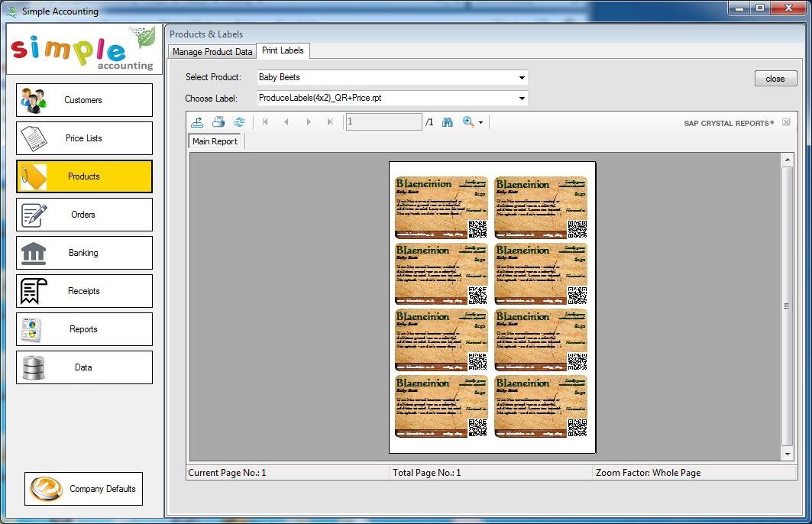The width and height of the screenshot is (812, 524).
Task: Click 'Current Page No.: 1' status text
Action: (227, 473)
